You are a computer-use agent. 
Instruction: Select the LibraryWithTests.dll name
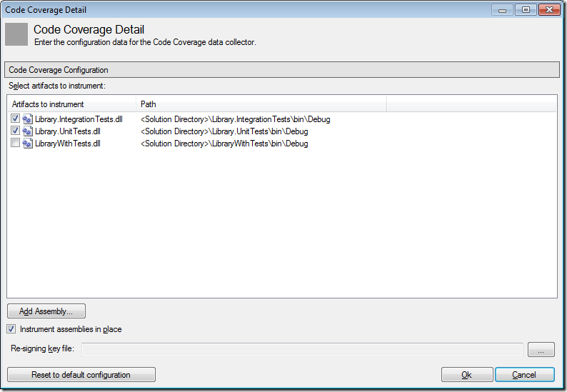click(68, 144)
